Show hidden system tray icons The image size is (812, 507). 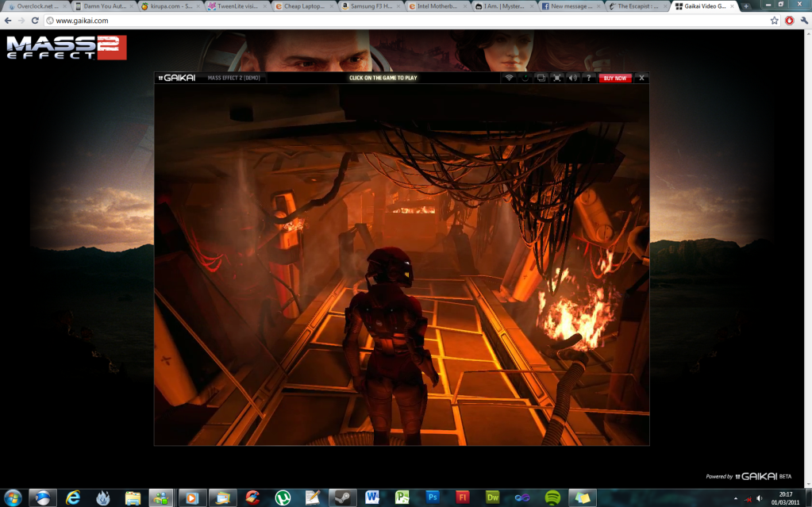pos(736,498)
